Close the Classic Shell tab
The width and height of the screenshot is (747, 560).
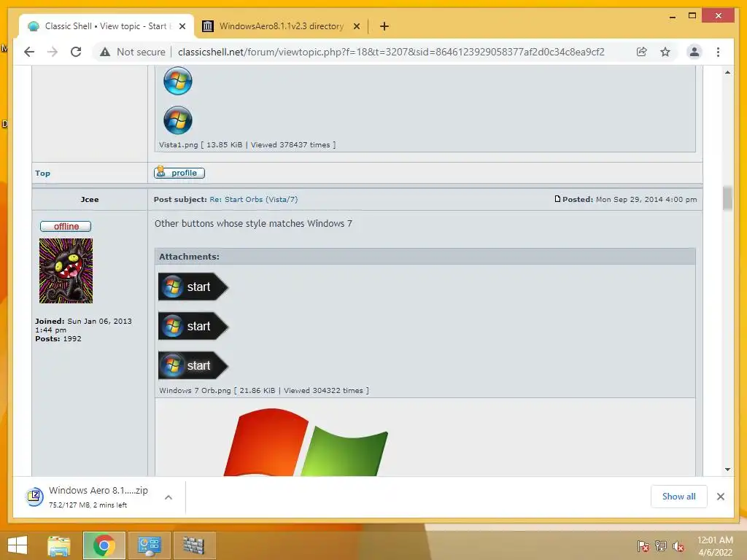point(182,26)
